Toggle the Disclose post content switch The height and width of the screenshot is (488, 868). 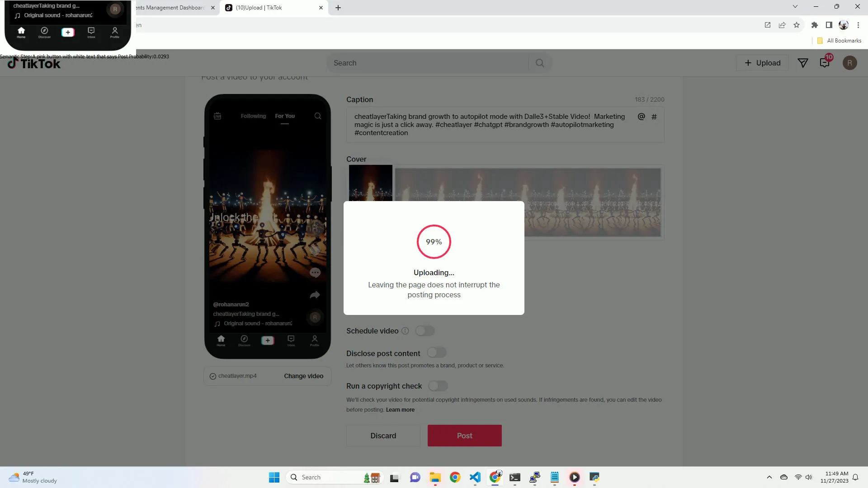(437, 352)
